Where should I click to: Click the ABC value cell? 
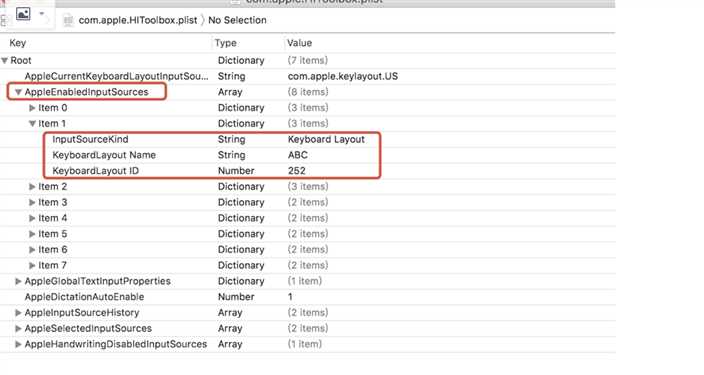click(x=298, y=155)
